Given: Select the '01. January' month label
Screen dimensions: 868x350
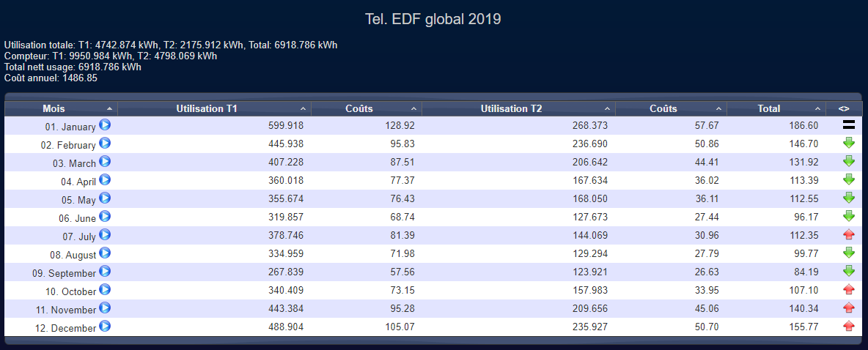Looking at the screenshot, I should (70, 127).
